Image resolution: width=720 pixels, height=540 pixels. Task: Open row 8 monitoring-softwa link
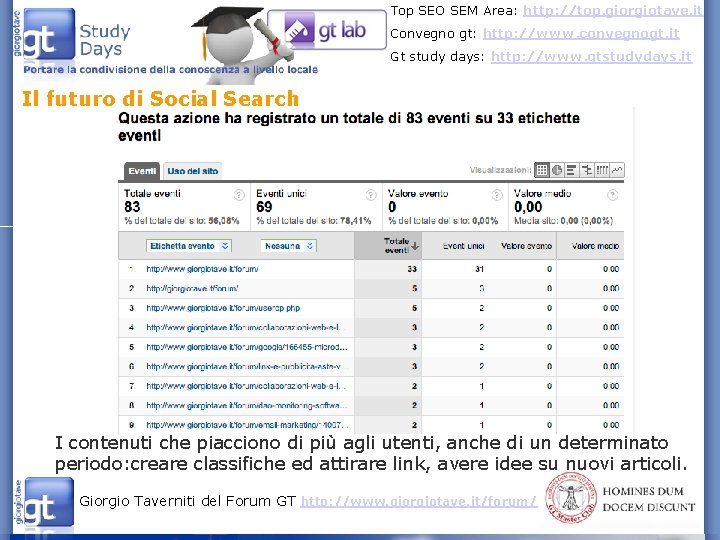247,405
